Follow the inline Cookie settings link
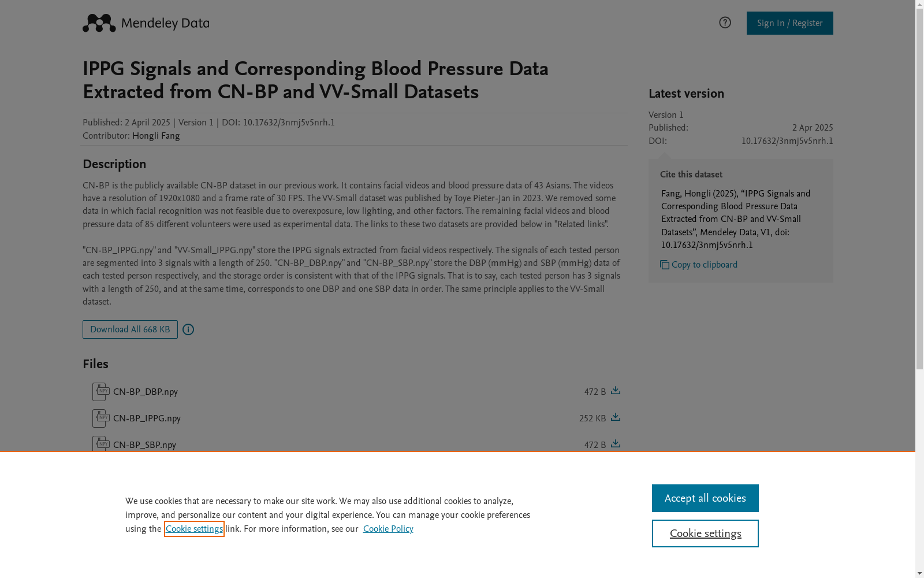This screenshot has height=578, width=924. (x=194, y=529)
